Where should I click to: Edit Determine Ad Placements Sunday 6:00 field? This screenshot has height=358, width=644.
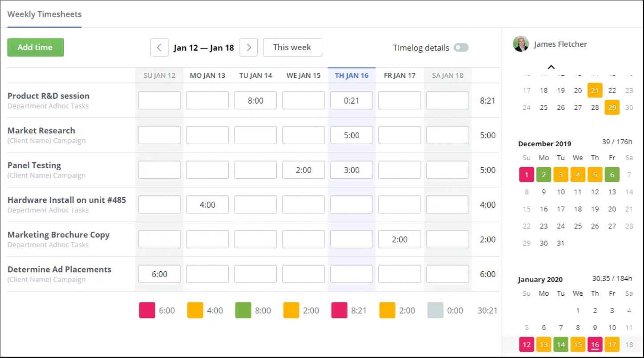[159, 274]
